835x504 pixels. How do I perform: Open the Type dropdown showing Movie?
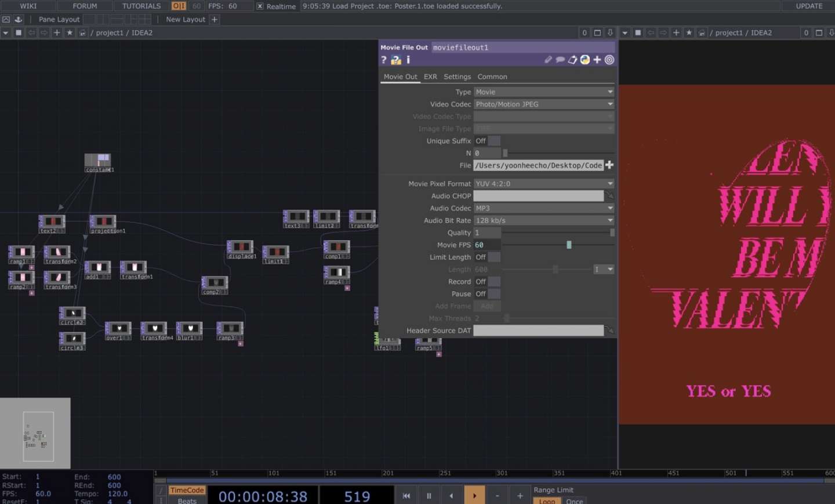544,92
